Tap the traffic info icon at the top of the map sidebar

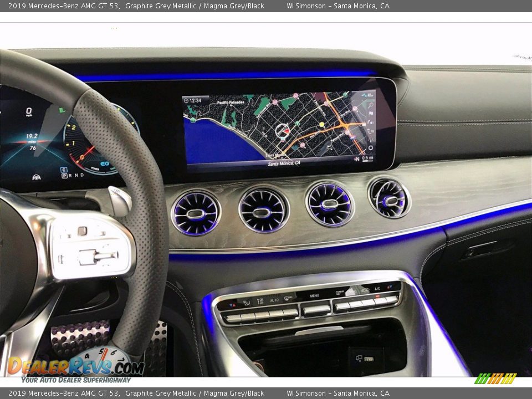pyautogui.click(x=368, y=95)
